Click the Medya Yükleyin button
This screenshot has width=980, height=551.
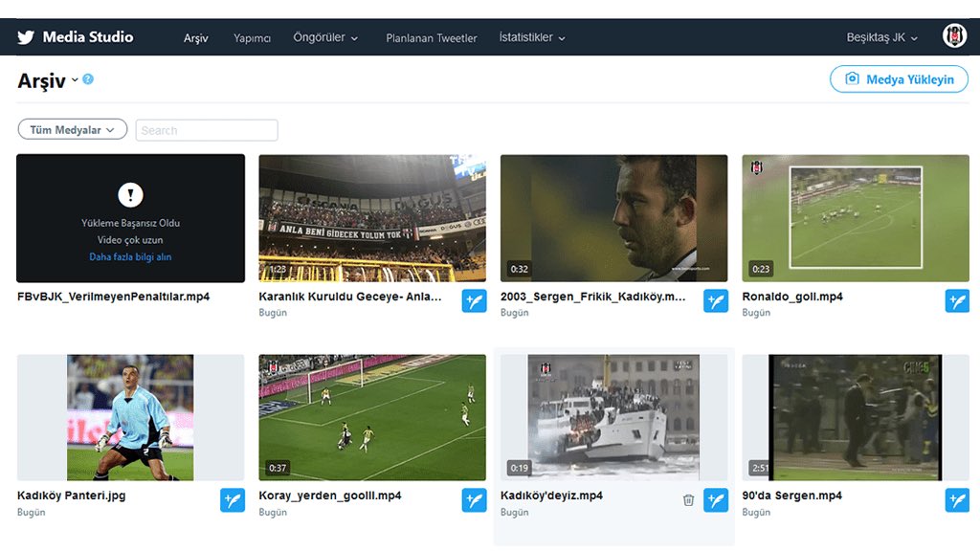click(898, 79)
